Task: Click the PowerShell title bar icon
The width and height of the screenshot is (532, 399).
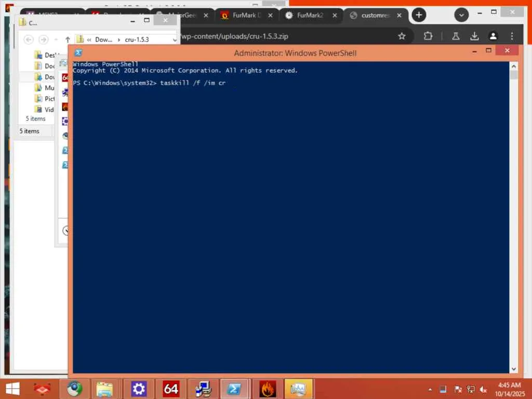Action: [78, 52]
